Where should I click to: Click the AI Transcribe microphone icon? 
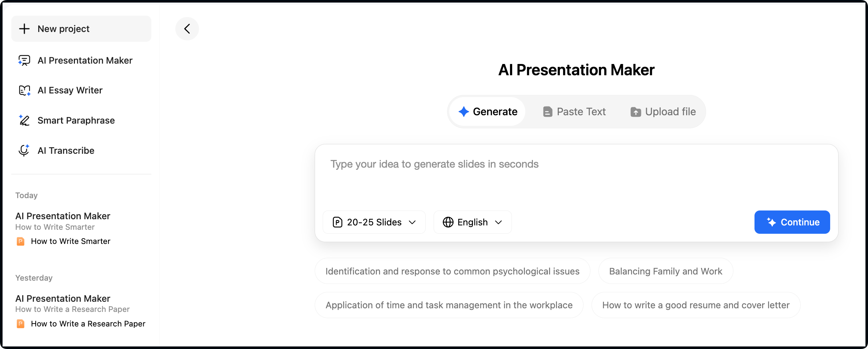(x=24, y=151)
